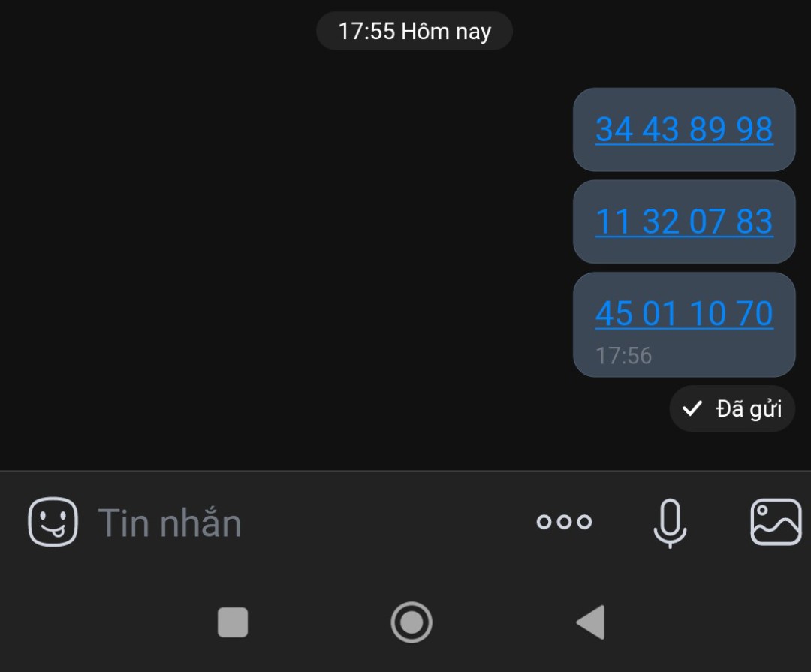
Task: Open recent apps with the square button
Action: tap(233, 622)
